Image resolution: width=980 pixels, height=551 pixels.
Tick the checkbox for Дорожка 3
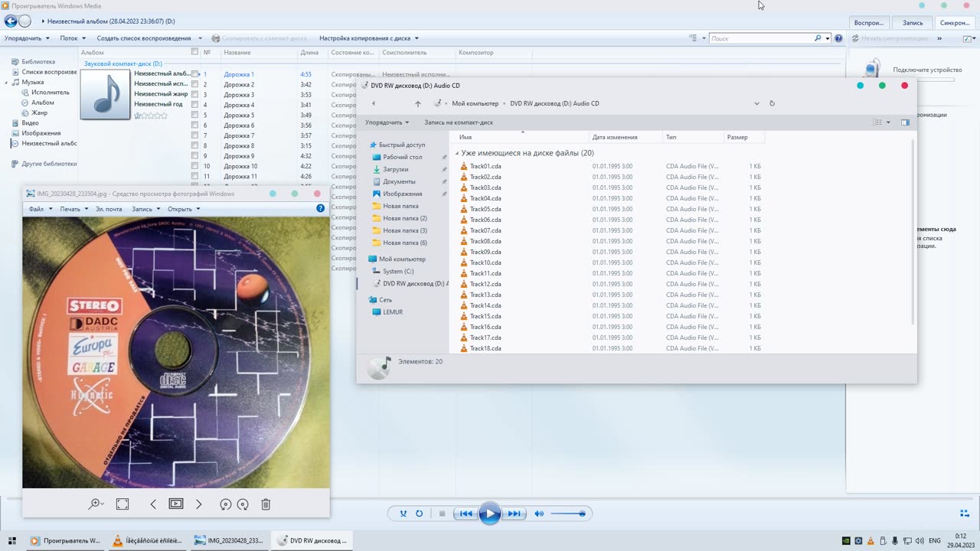tap(195, 95)
